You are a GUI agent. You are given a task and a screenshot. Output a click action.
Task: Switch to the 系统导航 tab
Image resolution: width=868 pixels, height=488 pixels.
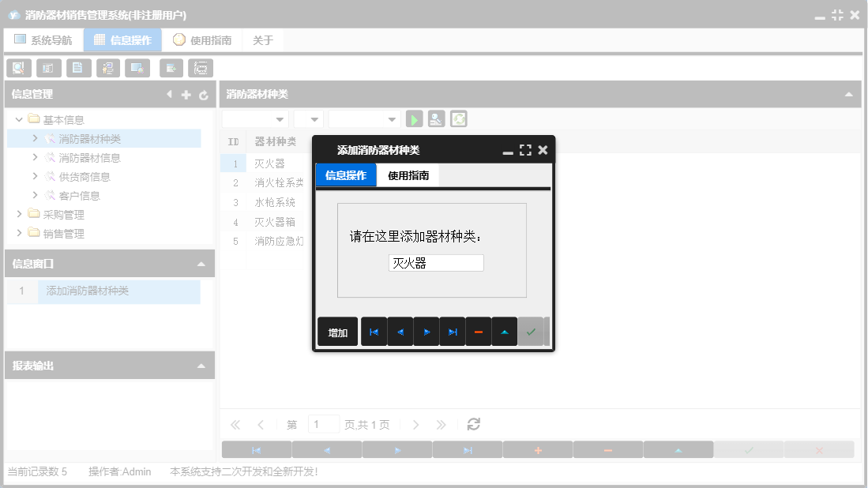coord(43,39)
